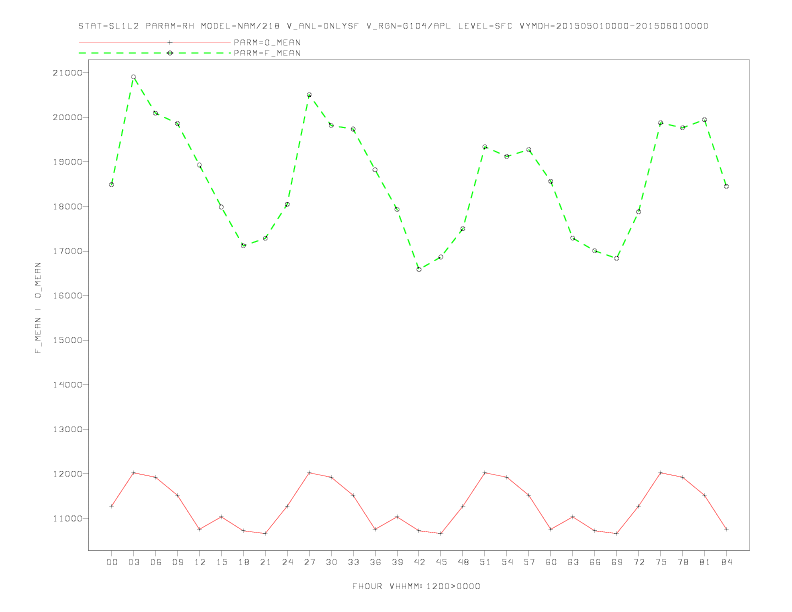Click the x-axis tick label 12

pyautogui.click(x=200, y=562)
